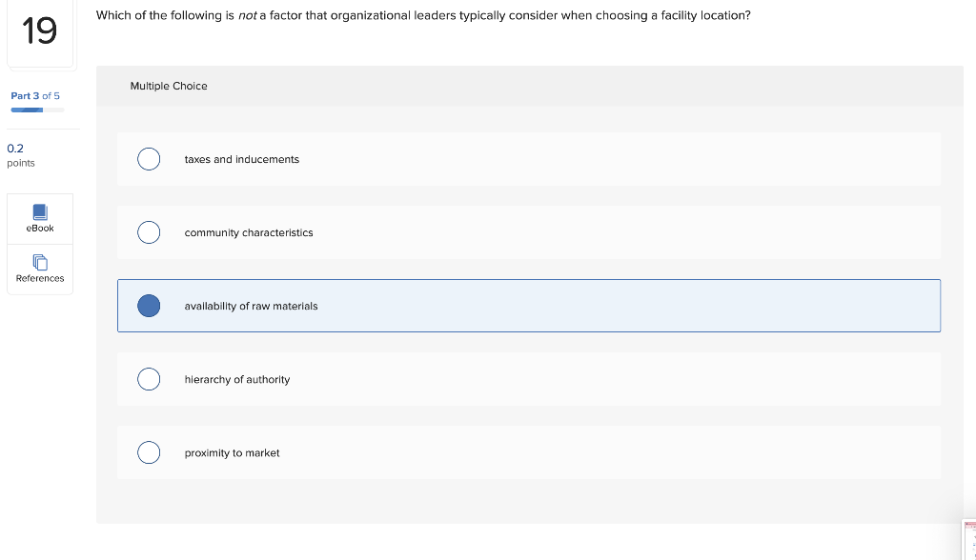Click the 'availability of raw materials' answer text
Image resolution: width=976 pixels, height=560 pixels.
[252, 306]
